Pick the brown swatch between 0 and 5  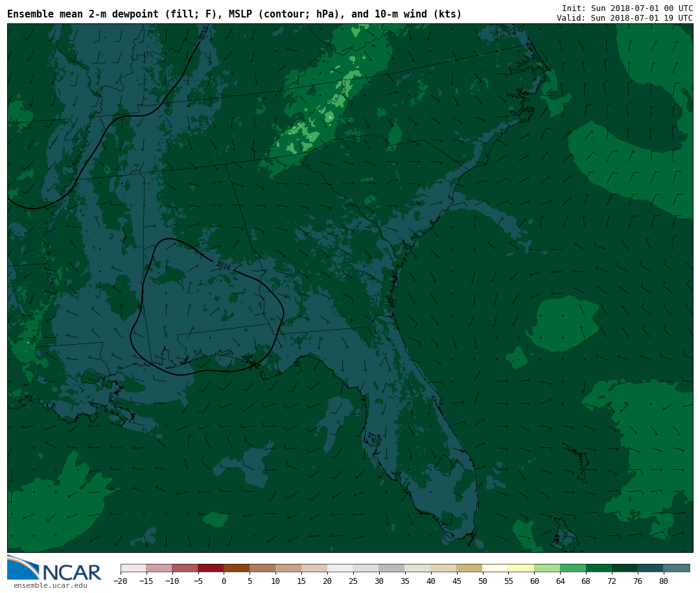tap(237, 568)
